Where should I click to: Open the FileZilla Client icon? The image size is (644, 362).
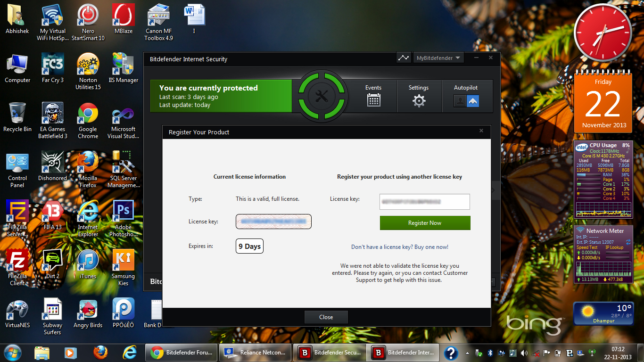(17, 267)
